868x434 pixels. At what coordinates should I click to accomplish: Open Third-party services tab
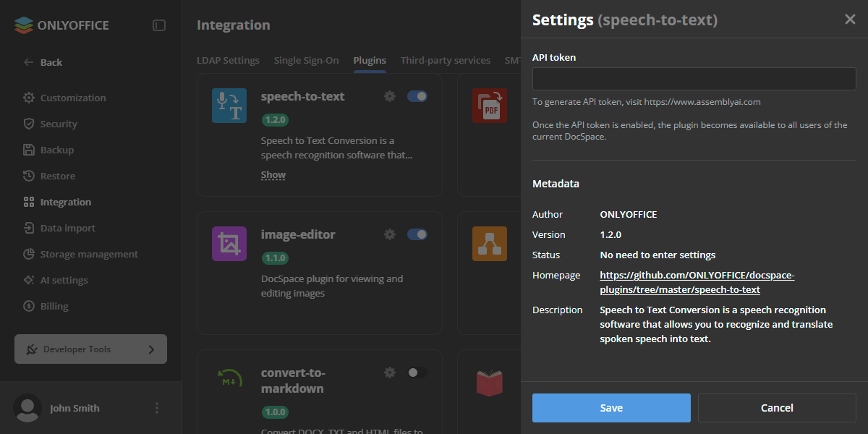click(446, 61)
